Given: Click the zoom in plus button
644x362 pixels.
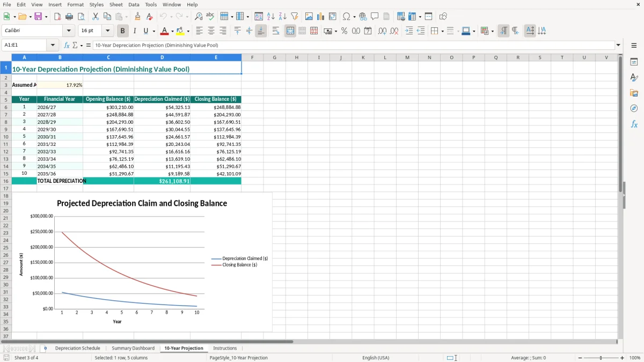Looking at the screenshot, I should (623, 358).
